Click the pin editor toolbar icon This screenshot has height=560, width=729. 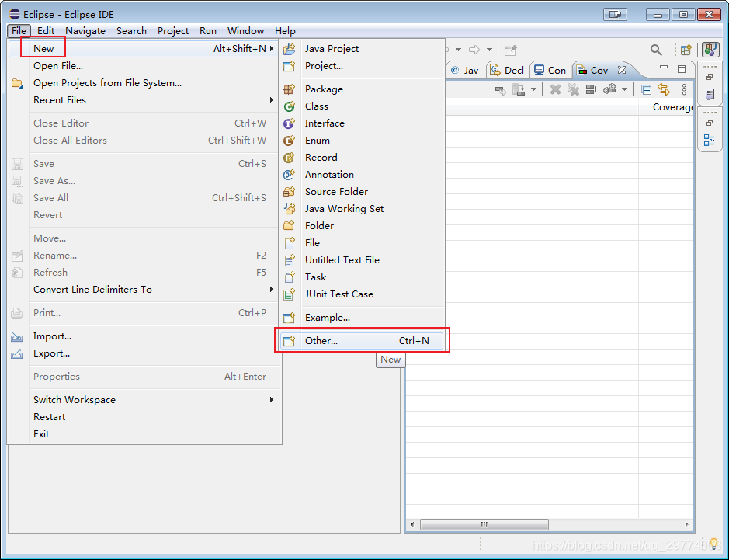(x=511, y=49)
